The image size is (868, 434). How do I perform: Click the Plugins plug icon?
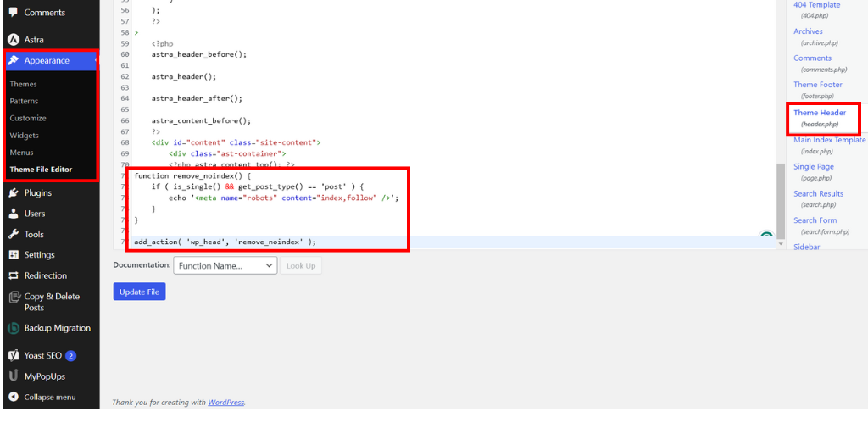(x=14, y=192)
